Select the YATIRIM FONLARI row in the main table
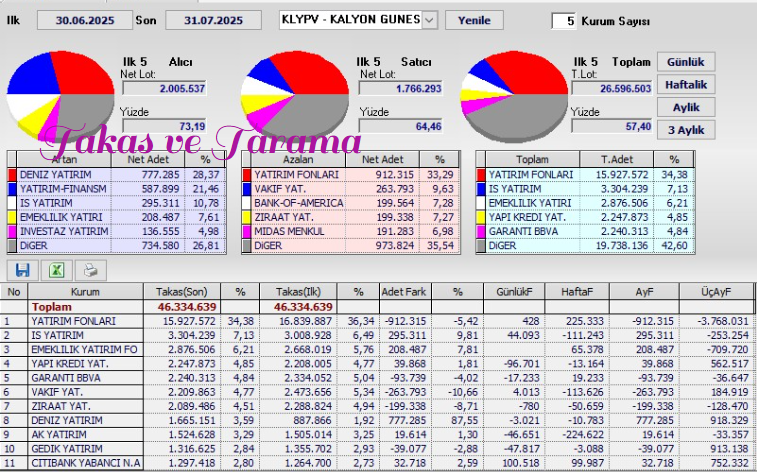757x472 pixels. pos(377,321)
